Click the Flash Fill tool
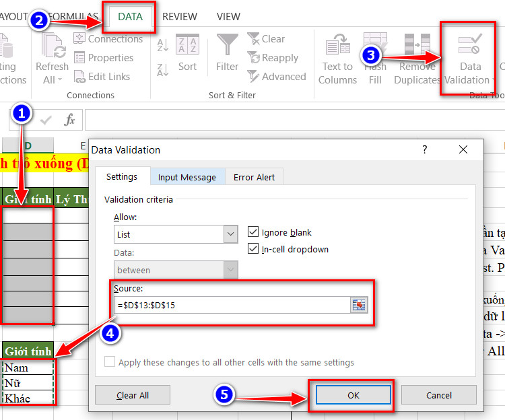 (375, 59)
